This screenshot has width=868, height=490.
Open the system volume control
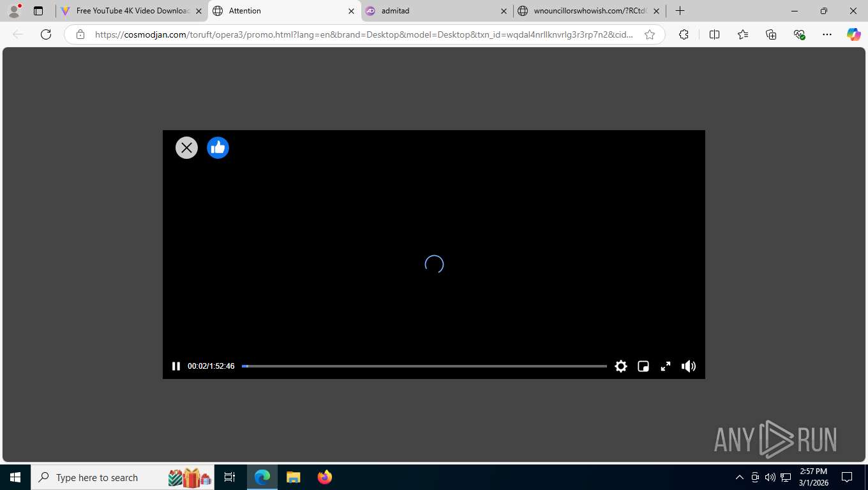pyautogui.click(x=770, y=477)
